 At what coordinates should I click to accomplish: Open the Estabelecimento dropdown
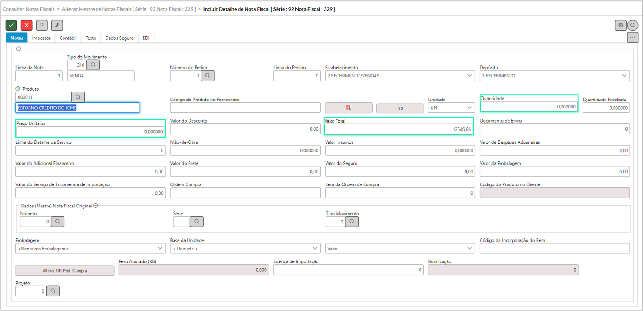[x=400, y=76]
